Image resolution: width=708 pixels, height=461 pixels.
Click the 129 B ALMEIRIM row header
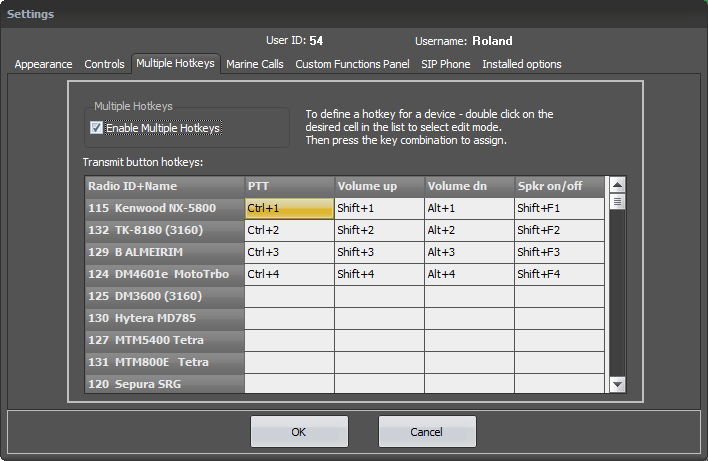(x=165, y=252)
